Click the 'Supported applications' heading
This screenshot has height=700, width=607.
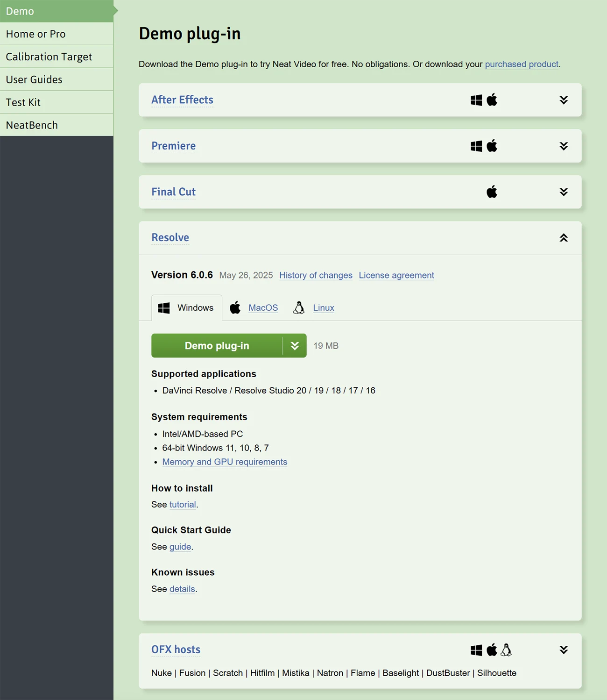tap(204, 374)
